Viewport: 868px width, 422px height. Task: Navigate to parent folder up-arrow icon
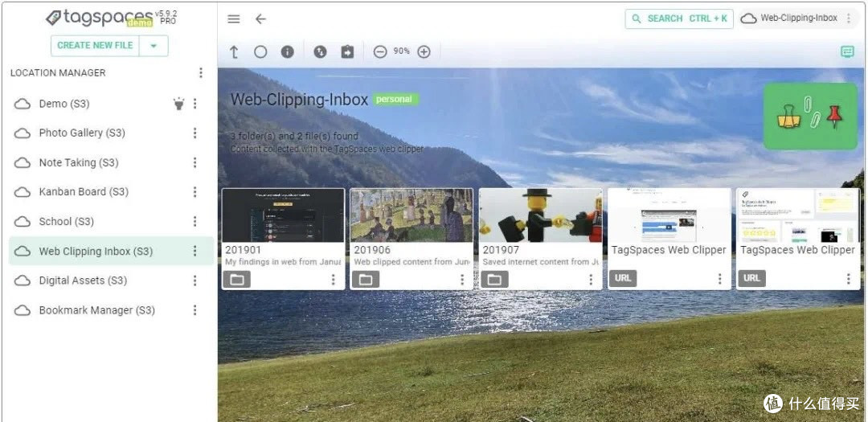(x=234, y=52)
